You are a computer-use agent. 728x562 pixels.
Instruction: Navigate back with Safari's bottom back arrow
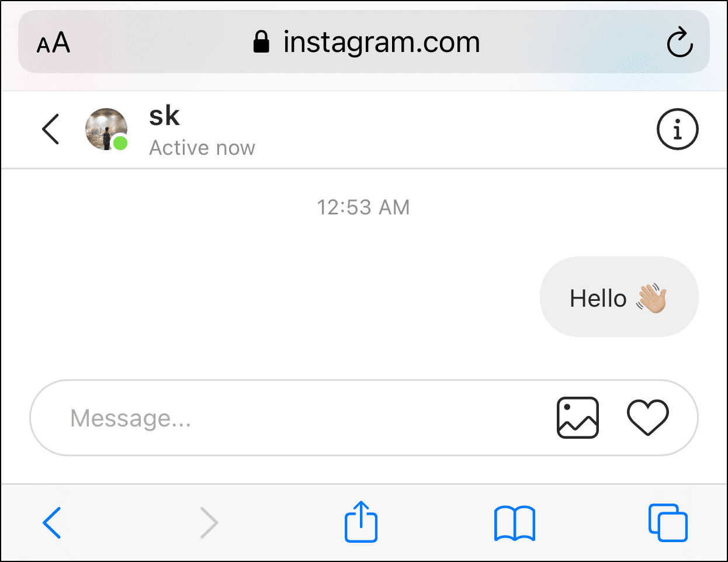click(52, 522)
